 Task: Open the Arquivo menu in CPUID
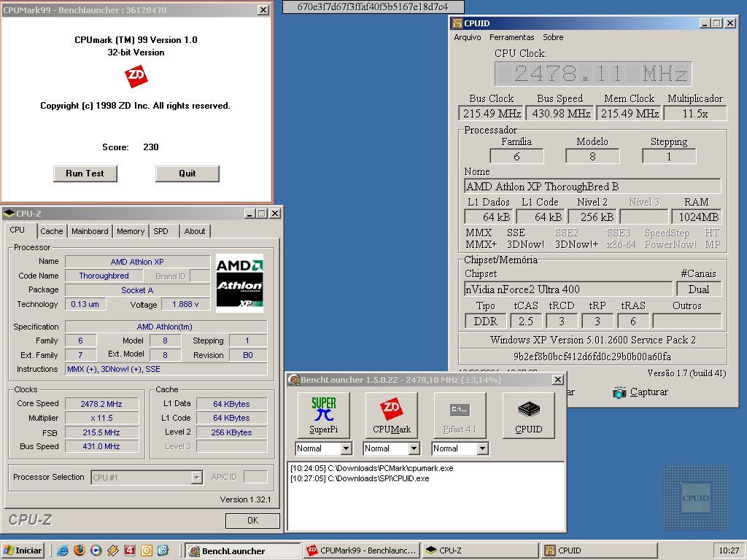click(468, 37)
